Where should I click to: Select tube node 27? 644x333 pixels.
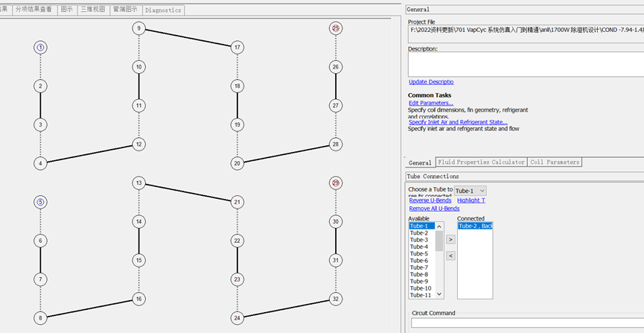(336, 106)
